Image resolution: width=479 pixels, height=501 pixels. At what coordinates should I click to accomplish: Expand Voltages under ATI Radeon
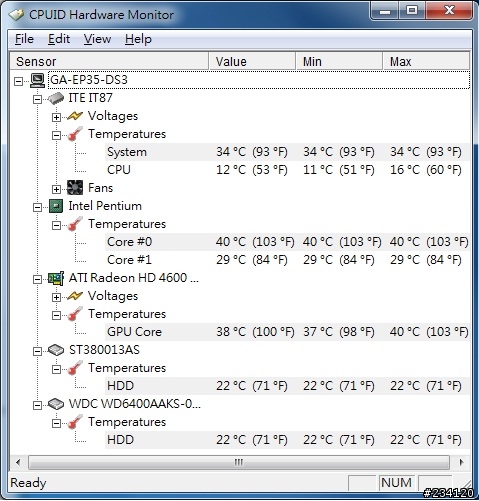click(56, 297)
